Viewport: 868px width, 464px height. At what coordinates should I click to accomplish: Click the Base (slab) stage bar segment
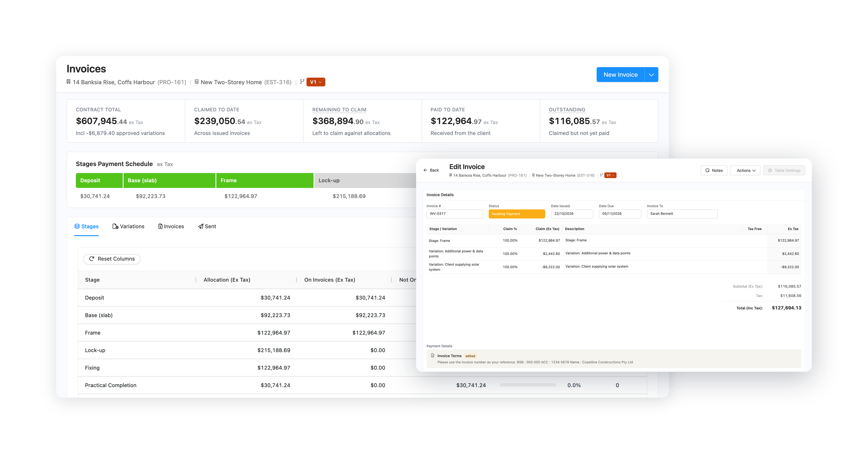tap(169, 181)
